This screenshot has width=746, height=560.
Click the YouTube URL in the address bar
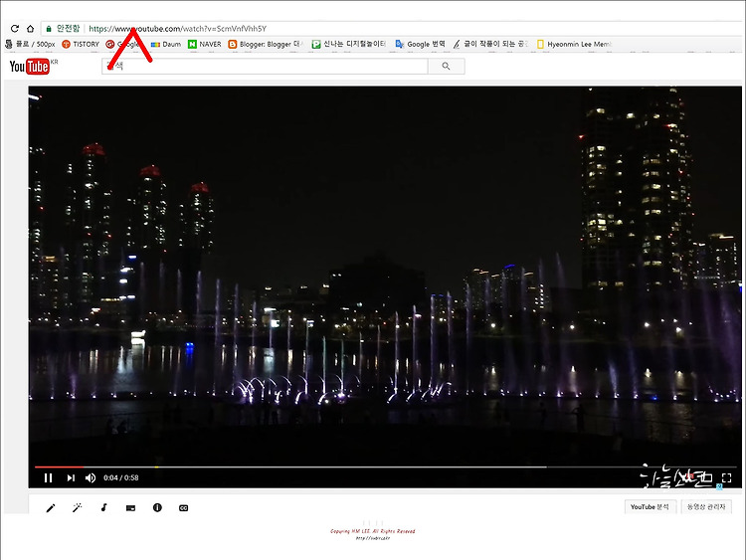(177, 29)
